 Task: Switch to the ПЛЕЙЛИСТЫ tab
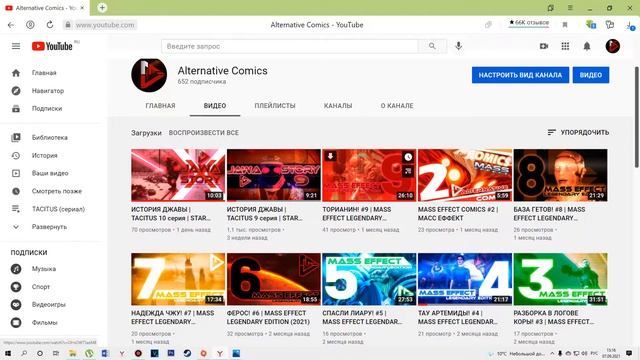point(275,106)
